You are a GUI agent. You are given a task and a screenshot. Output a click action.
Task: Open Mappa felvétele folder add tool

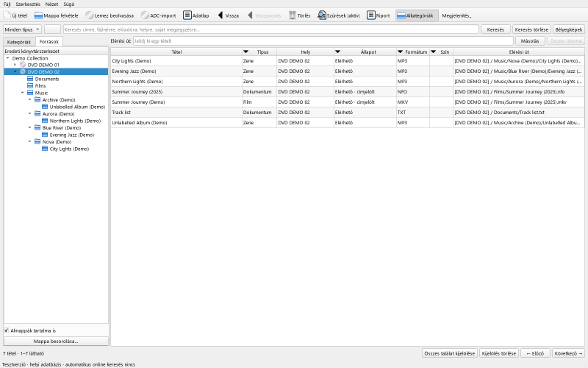pyautogui.click(x=38, y=15)
